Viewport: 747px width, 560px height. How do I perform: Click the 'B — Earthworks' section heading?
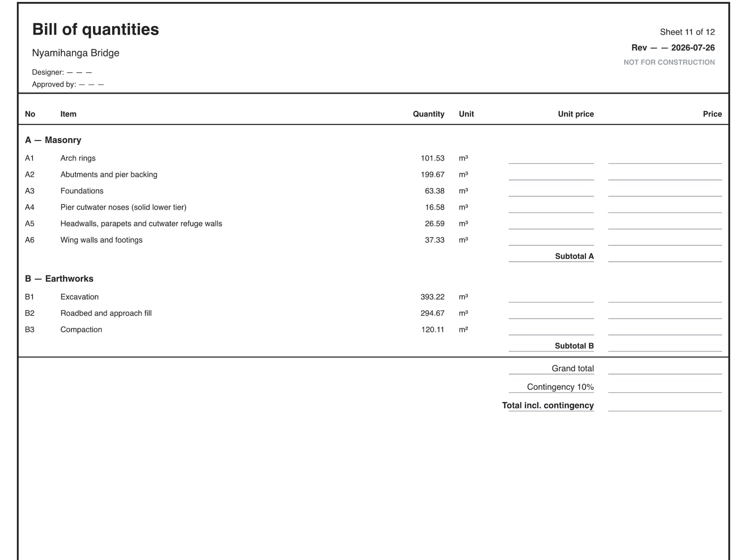point(59,279)
